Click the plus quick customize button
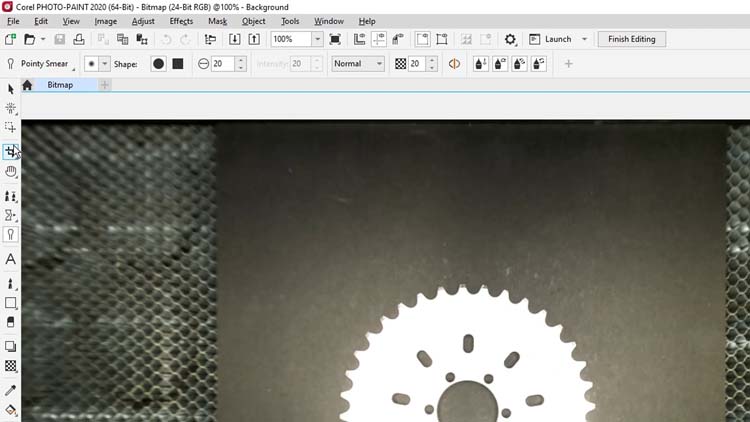Viewport: 750px width, 422px height. pos(568,64)
